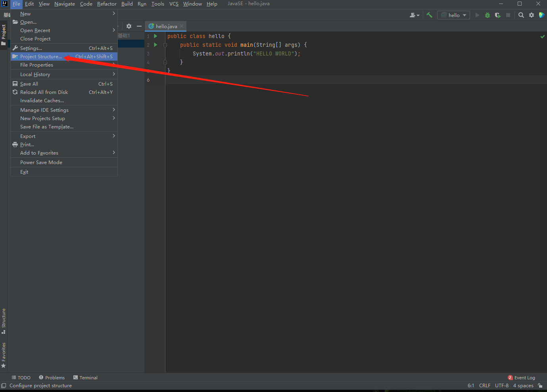Image resolution: width=547 pixels, height=392 pixels.
Task: Click the Build project hammer icon
Action: coord(429,15)
